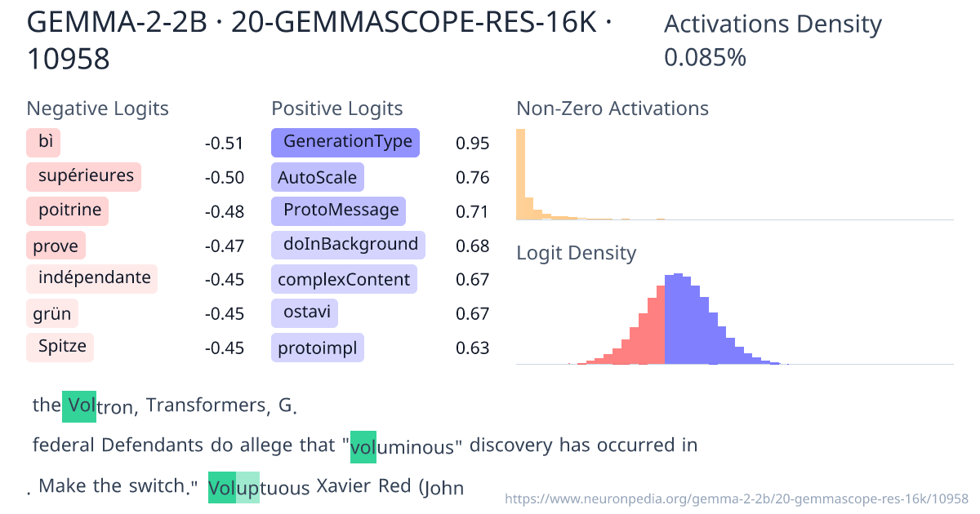Click the ProtoMessage token
The width and height of the screenshot is (980, 514).
coord(337,210)
